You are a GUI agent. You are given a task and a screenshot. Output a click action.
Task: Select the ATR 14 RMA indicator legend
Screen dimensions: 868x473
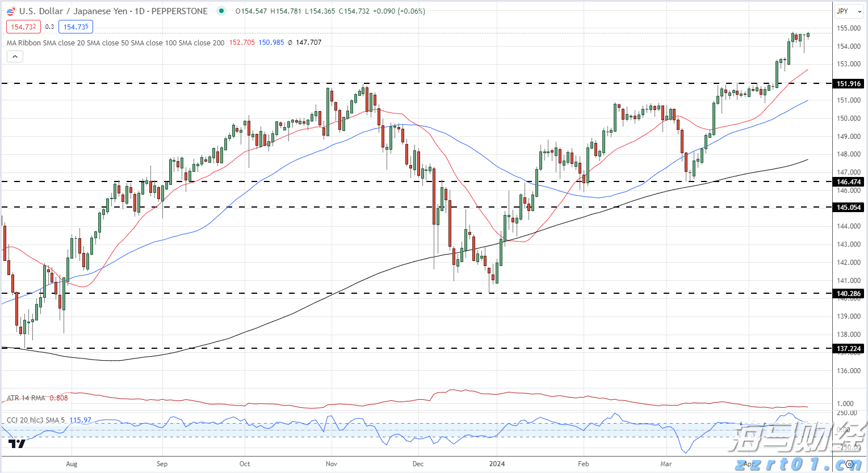(x=26, y=398)
